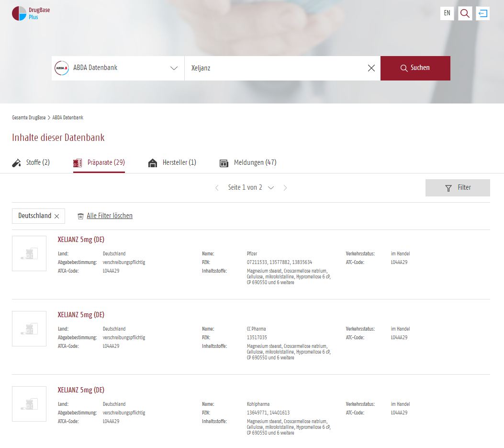Open XELJANZ 5mg (DE) from Kohlpharma

point(81,391)
